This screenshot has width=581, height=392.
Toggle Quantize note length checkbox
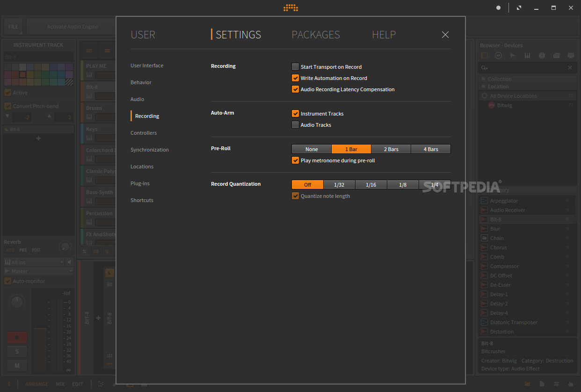295,196
